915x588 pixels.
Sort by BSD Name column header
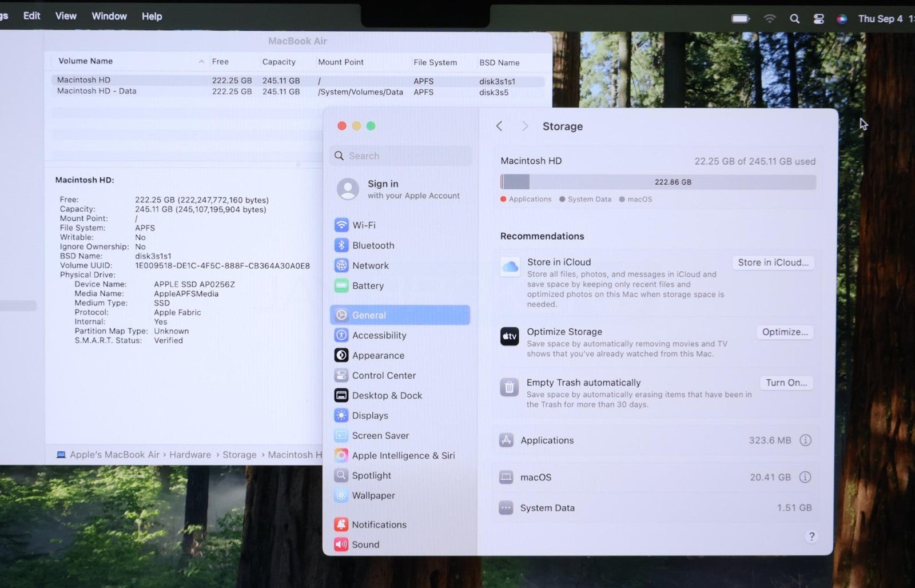click(499, 62)
